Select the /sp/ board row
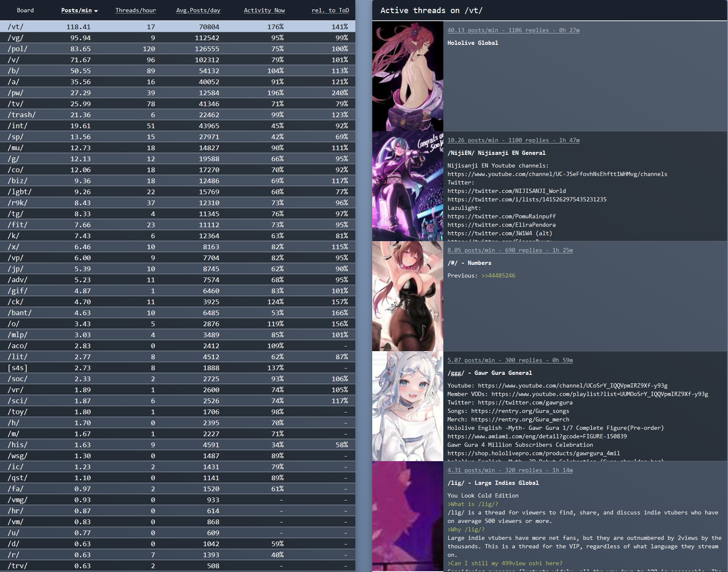Image resolution: width=728 pixels, height=572 pixels. (x=178, y=137)
